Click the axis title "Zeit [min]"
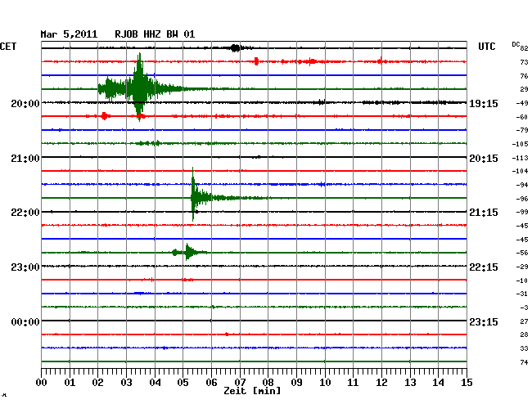The width and height of the screenshot is (532, 404). point(252,391)
